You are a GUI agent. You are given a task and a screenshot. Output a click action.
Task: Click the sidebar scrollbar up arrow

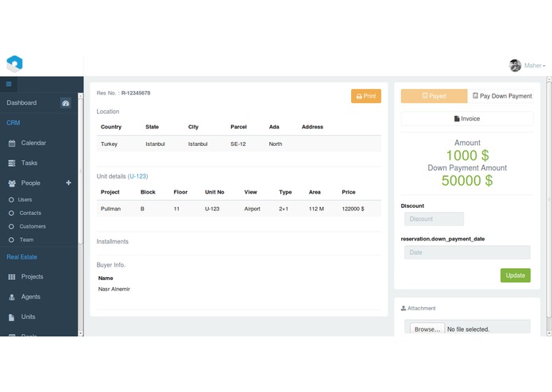(81, 96)
